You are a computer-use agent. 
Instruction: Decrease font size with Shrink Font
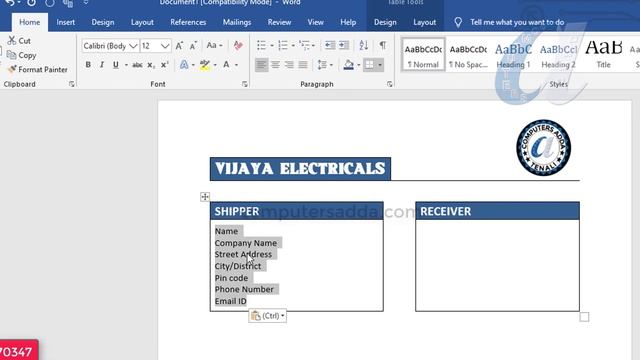point(193,46)
